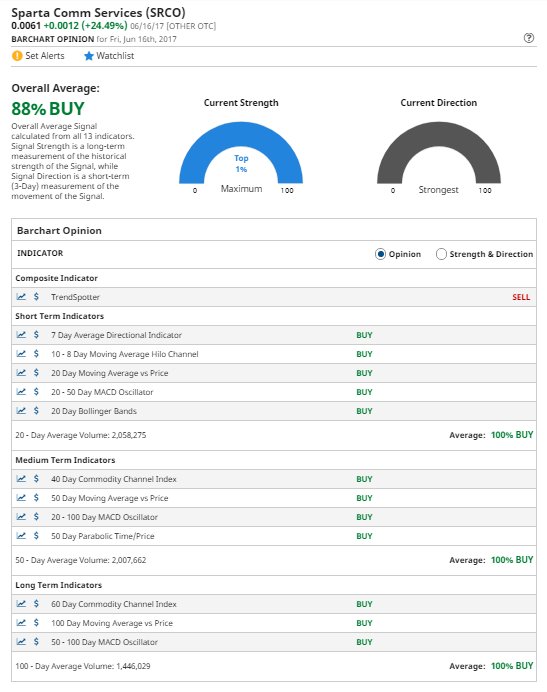Click the help question mark icon

(528, 38)
